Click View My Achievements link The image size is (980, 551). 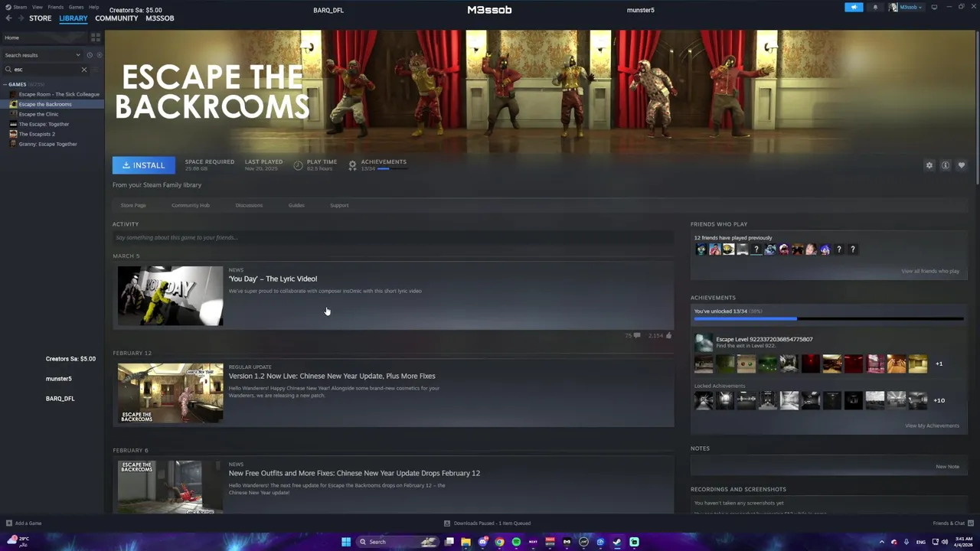[x=932, y=425]
